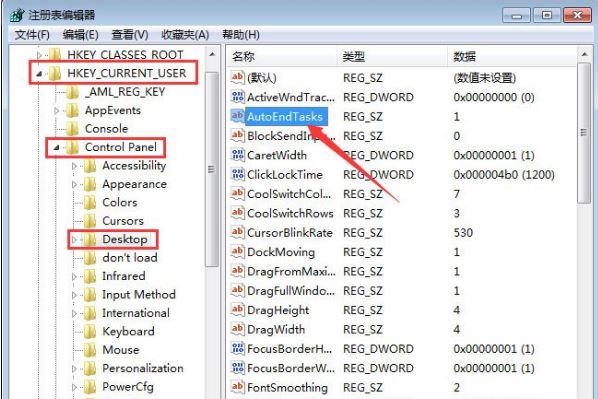Viewport: 598px width, 399px height.
Task: Click the ClickLockTime DWORD value icon
Action: pos(238,174)
